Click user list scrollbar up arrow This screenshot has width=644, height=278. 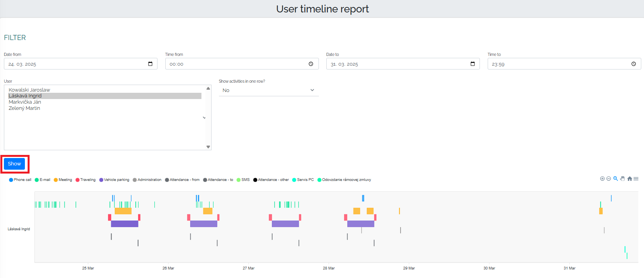[208, 88]
